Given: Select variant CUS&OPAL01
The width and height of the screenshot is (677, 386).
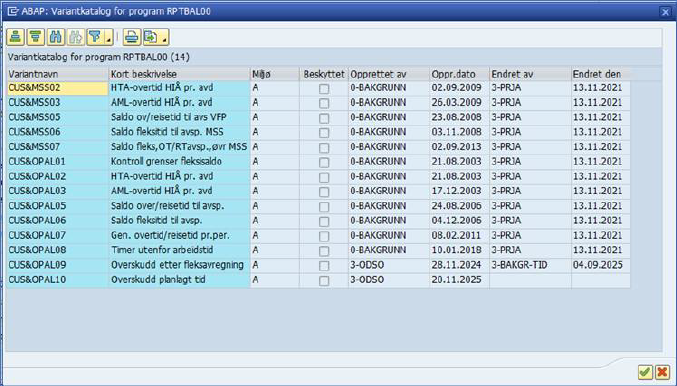Looking at the screenshot, I should (57, 162).
